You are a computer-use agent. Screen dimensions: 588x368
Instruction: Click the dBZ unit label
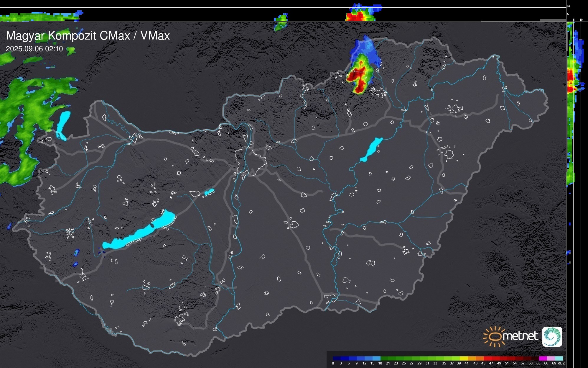pyautogui.click(x=561, y=363)
